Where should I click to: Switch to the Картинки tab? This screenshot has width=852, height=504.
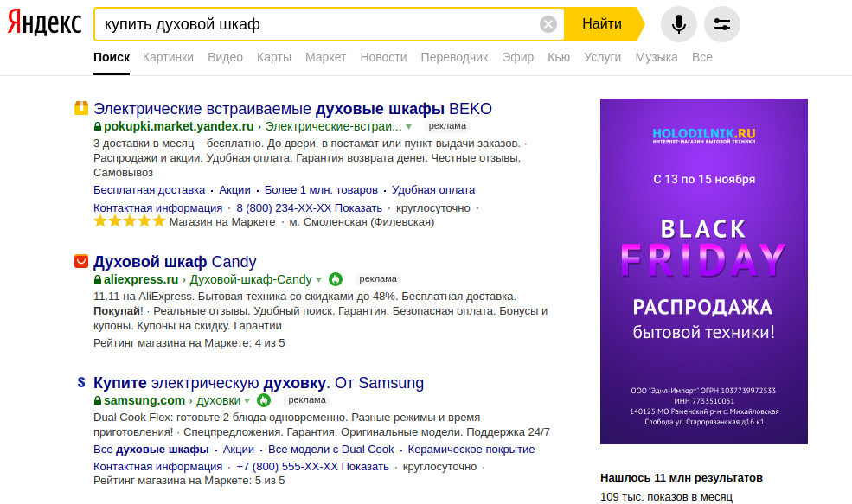point(168,57)
